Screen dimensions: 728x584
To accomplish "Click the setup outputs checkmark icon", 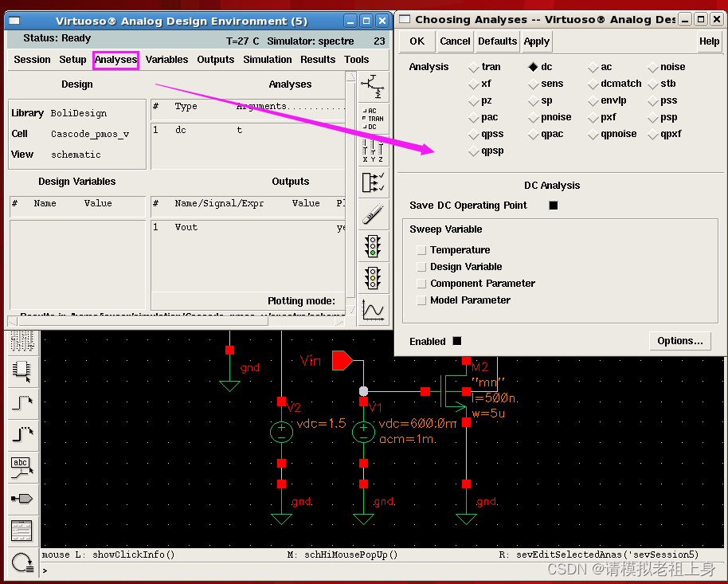I will click(374, 182).
